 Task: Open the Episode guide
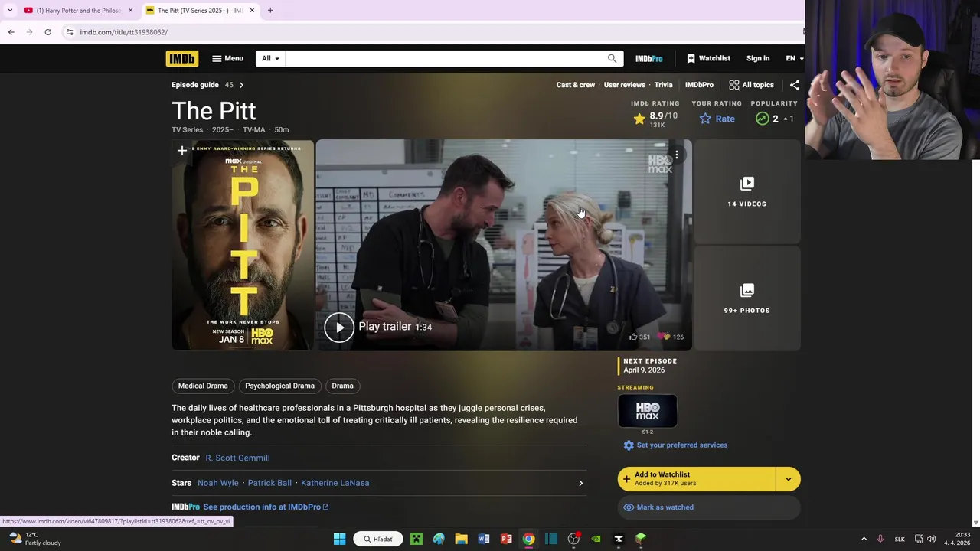195,85
